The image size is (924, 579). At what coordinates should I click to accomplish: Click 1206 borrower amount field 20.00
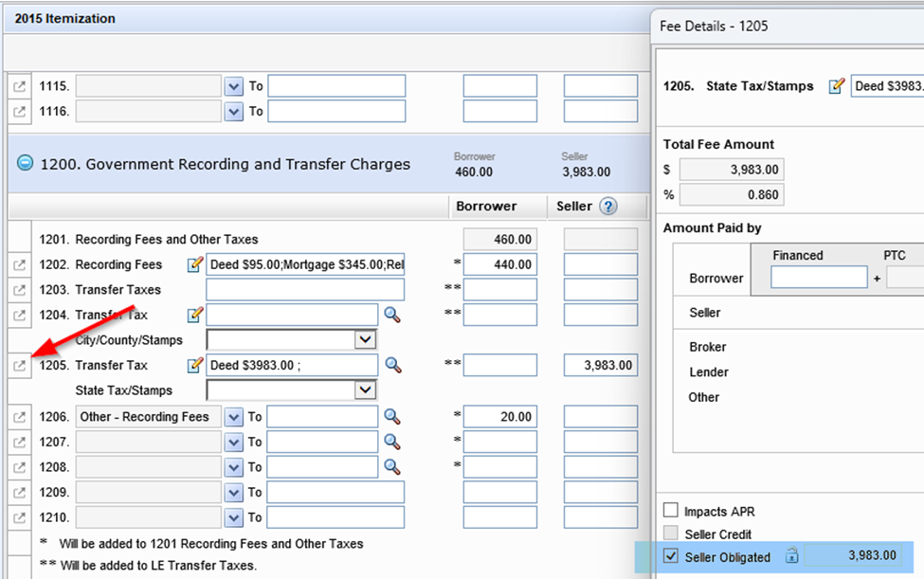click(x=499, y=416)
